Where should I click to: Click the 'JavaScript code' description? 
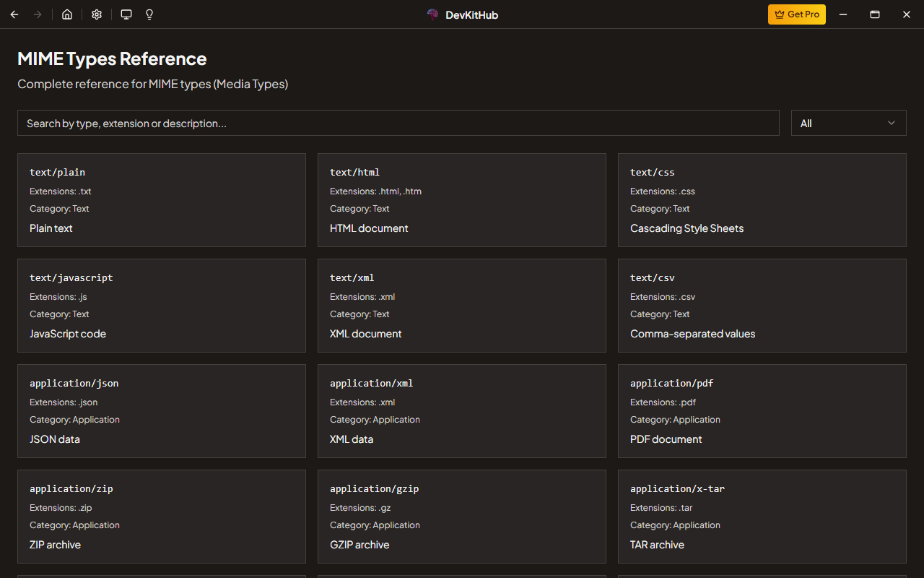[x=68, y=334]
